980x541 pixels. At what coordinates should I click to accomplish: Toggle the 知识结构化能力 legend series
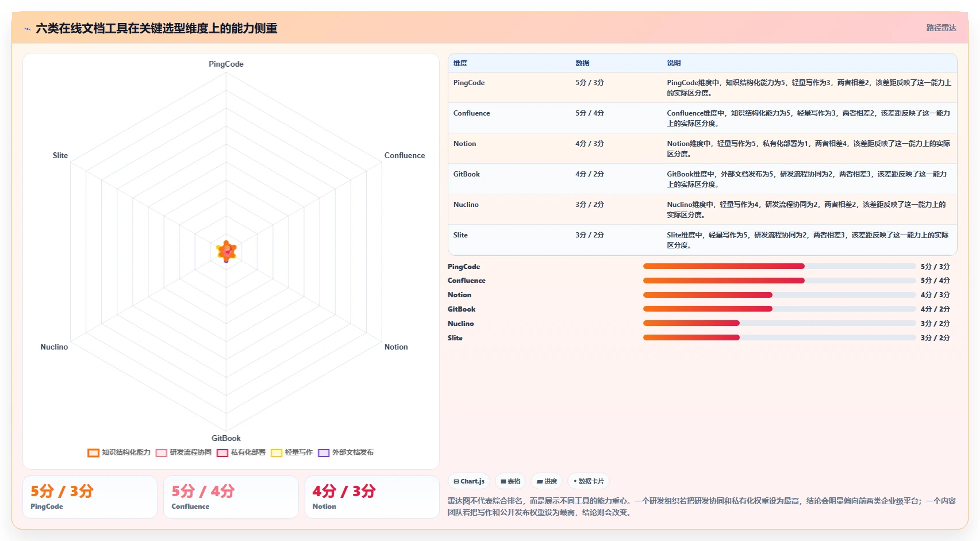tap(119, 452)
